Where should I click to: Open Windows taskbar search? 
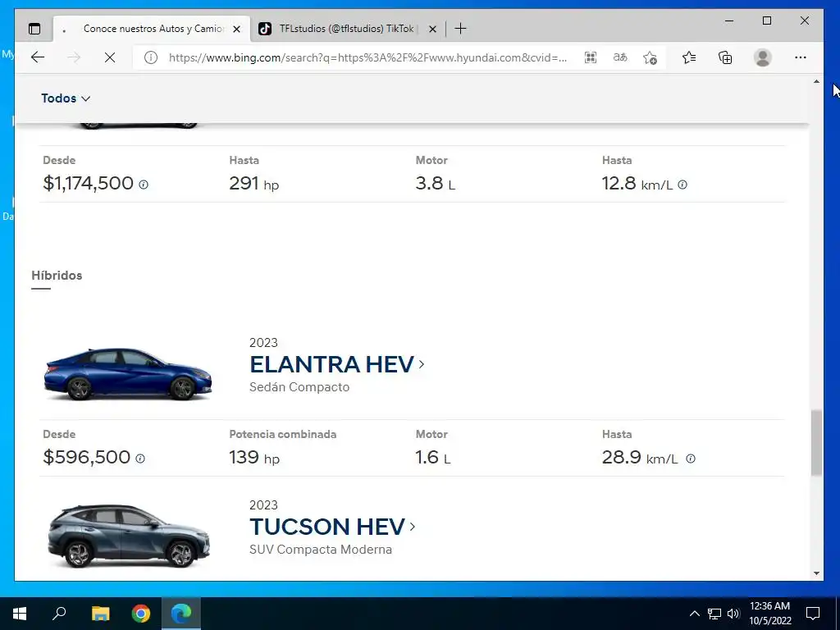point(59,614)
